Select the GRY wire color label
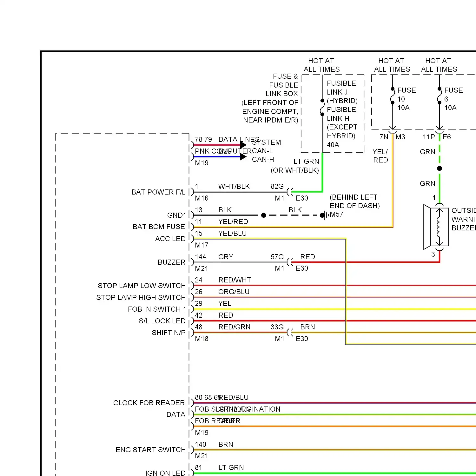The width and height of the screenshot is (476, 476). [x=226, y=257]
